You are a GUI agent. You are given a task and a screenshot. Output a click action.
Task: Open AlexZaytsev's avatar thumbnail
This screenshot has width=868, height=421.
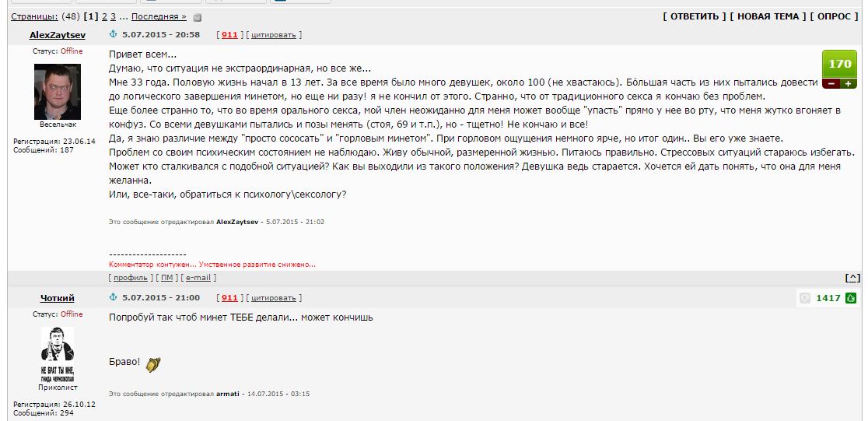coord(58,91)
